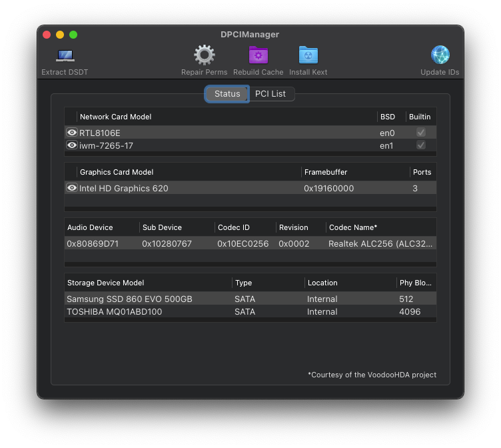Click physical block size 4096
The width and height of the screenshot is (501, 448).
410,312
